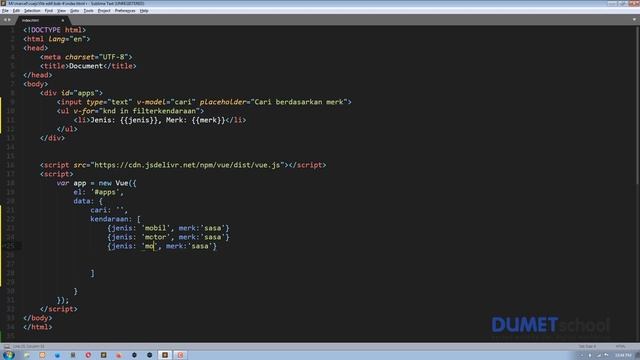This screenshot has width=640, height=360.
Task: Click the <!DOCTYPE html> declaration
Action: (x=55, y=30)
